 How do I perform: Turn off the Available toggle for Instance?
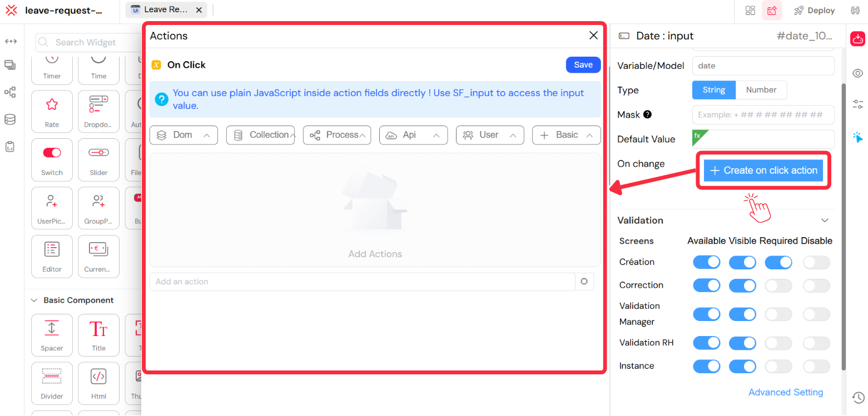(707, 366)
